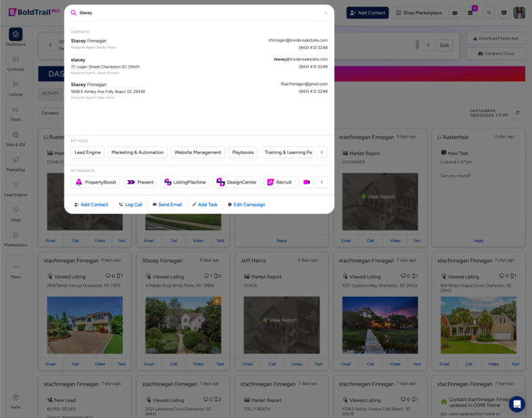
Task: Open the video camera product icon
Action: [x=306, y=182]
